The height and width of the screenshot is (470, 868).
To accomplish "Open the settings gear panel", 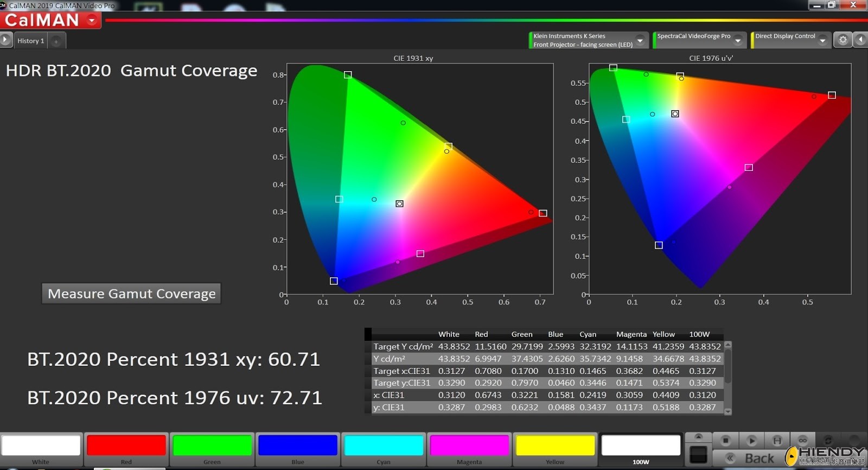I will point(843,40).
